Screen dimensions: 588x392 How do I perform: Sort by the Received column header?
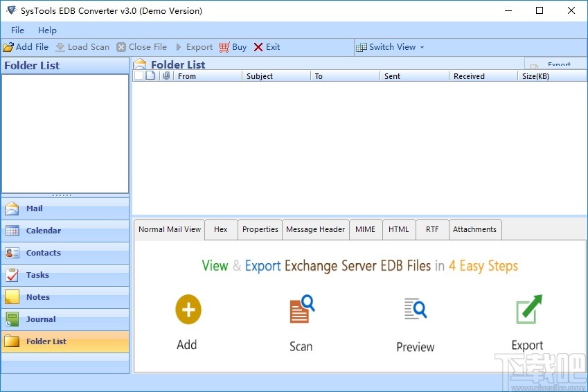483,76
